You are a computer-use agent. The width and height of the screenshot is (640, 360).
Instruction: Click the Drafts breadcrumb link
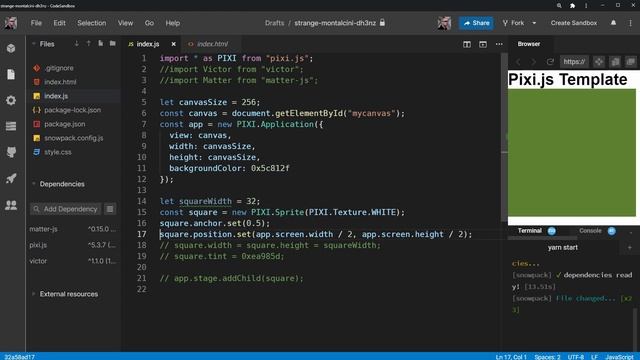274,23
